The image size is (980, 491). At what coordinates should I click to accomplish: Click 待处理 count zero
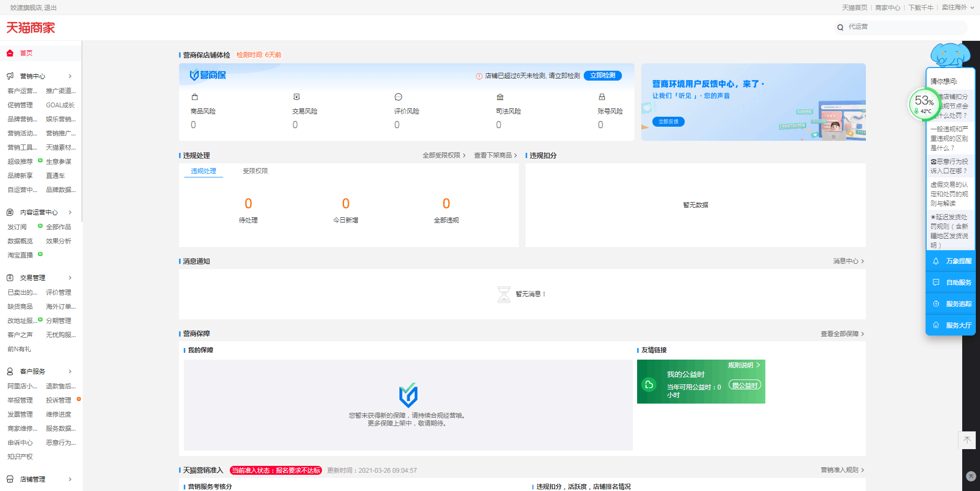248,203
